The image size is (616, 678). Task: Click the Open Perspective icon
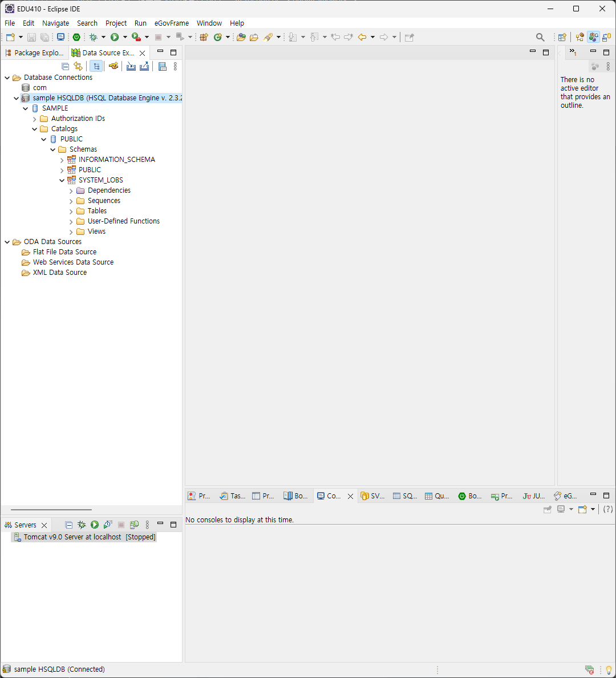[x=562, y=37]
